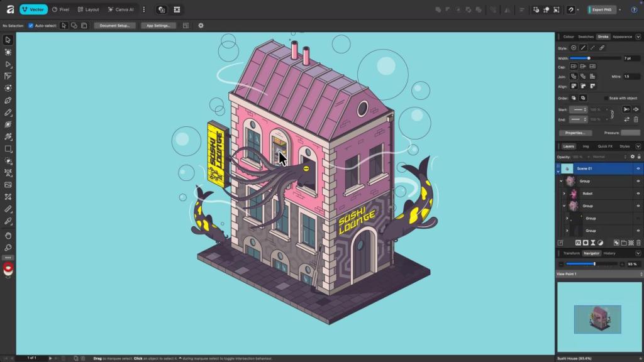Select the Hand view tool
644x362 pixels.
[x=8, y=235]
